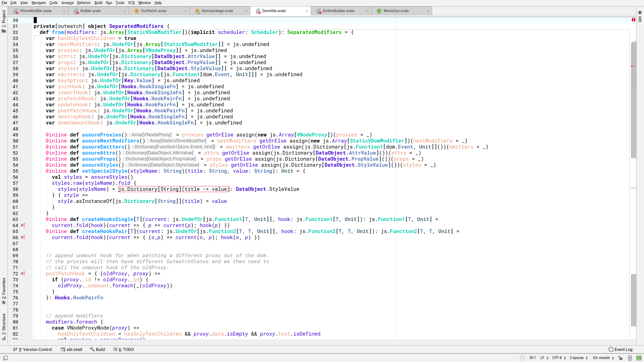Toggle the green type-aware highlighting [T] indicator
The width and height of the screenshot is (644, 362).
(x=639, y=358)
